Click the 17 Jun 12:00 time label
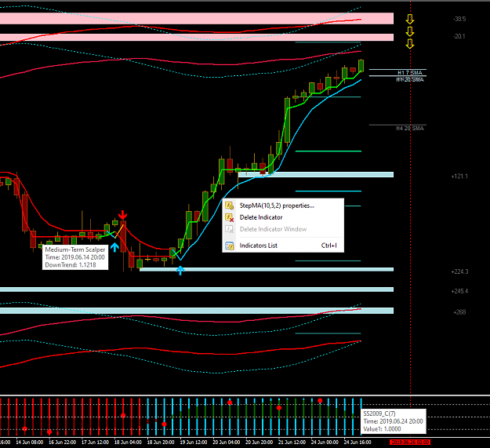Screen dimensions: 490x448 pyautogui.click(x=95, y=442)
